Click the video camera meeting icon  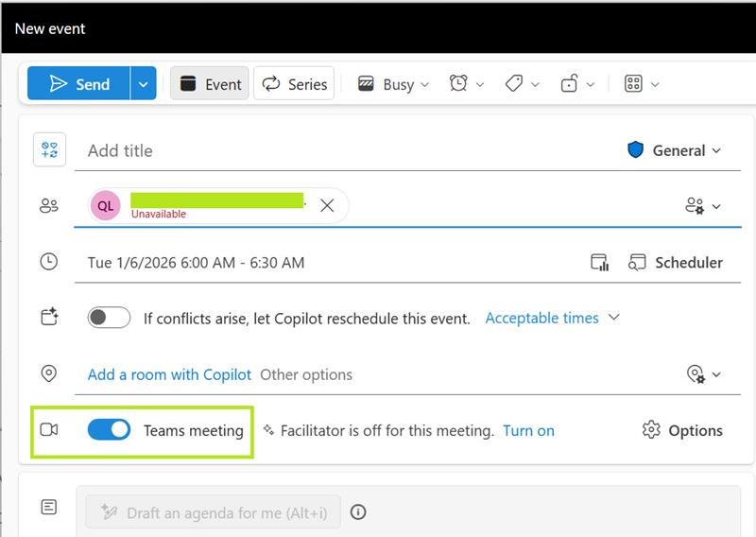[49, 429]
